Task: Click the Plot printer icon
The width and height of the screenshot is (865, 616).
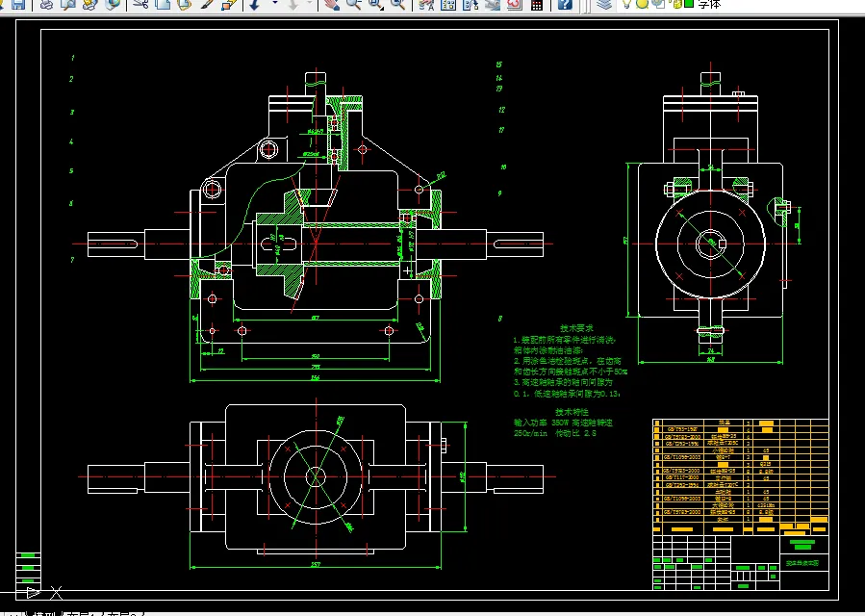Action: pyautogui.click(x=47, y=5)
